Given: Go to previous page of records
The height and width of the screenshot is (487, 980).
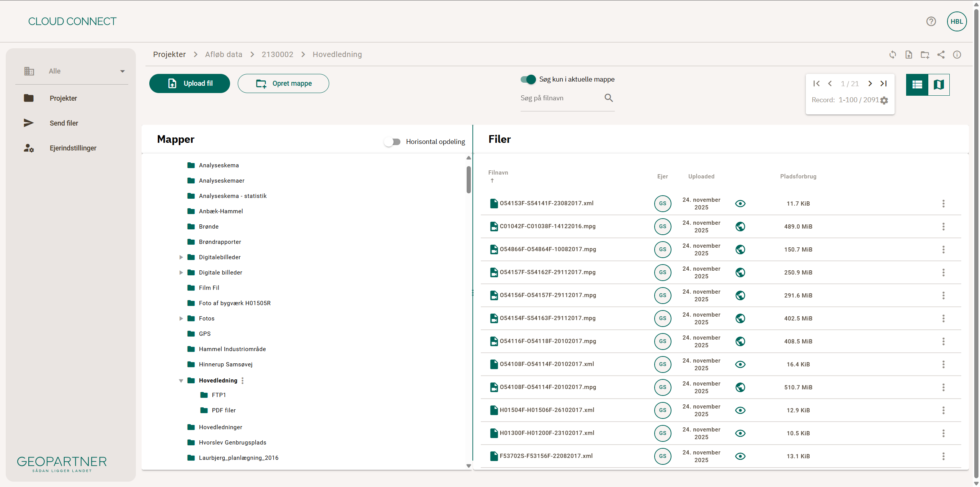Looking at the screenshot, I should (x=830, y=83).
